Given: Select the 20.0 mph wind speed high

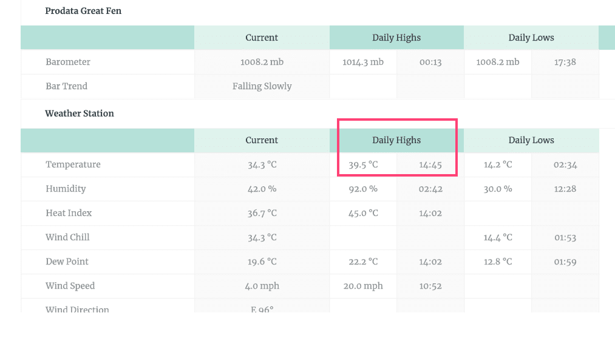Looking at the screenshot, I should 363,286.
